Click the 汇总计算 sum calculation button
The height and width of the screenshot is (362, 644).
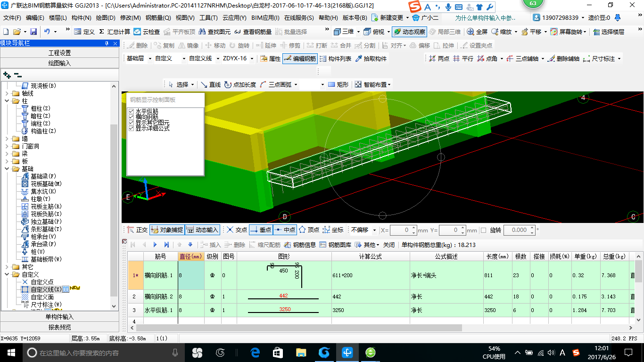click(115, 32)
